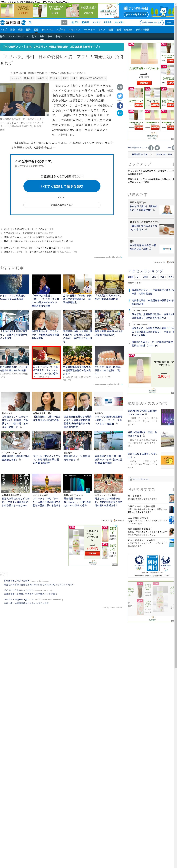
Task: Click the Mainichi Shimbun logo
Action: (10, 23)
